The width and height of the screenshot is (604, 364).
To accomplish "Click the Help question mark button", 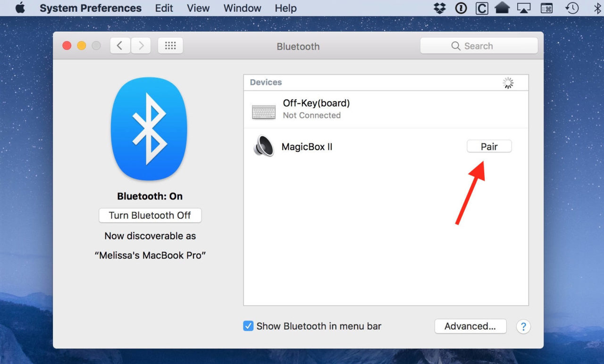I will tap(523, 326).
